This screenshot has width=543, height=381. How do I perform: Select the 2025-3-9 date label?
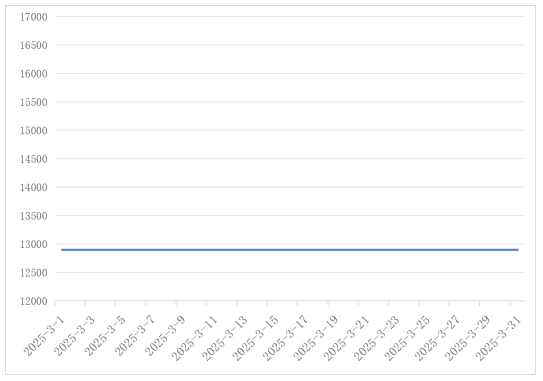(166, 335)
